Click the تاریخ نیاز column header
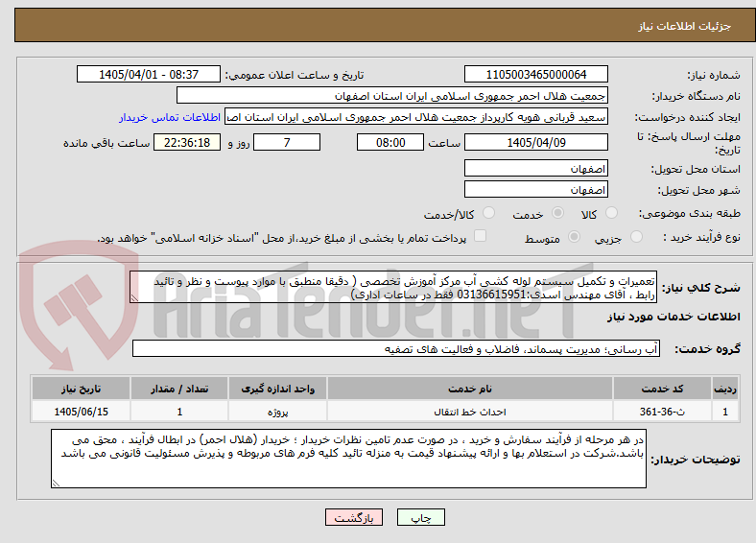This screenshot has height=543, width=756. pyautogui.click(x=81, y=389)
